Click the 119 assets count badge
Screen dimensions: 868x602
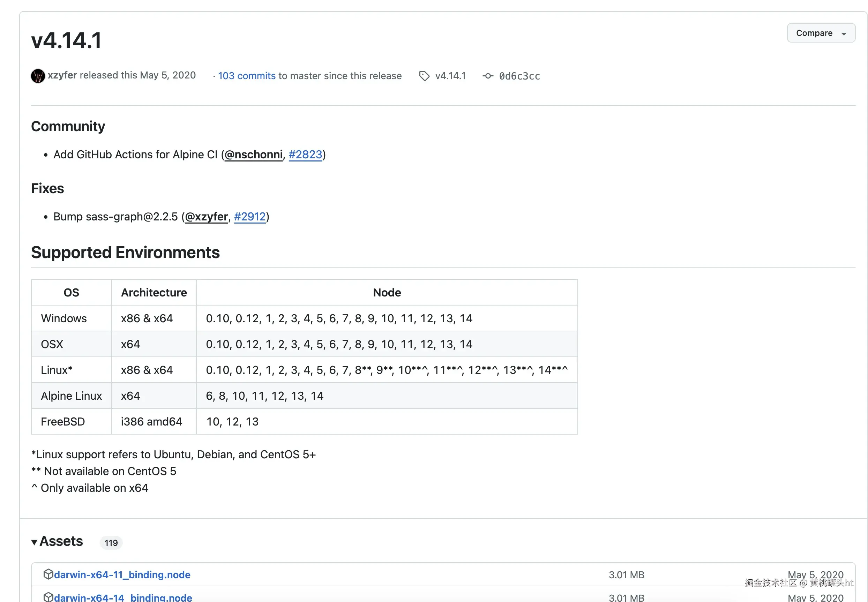pos(111,542)
